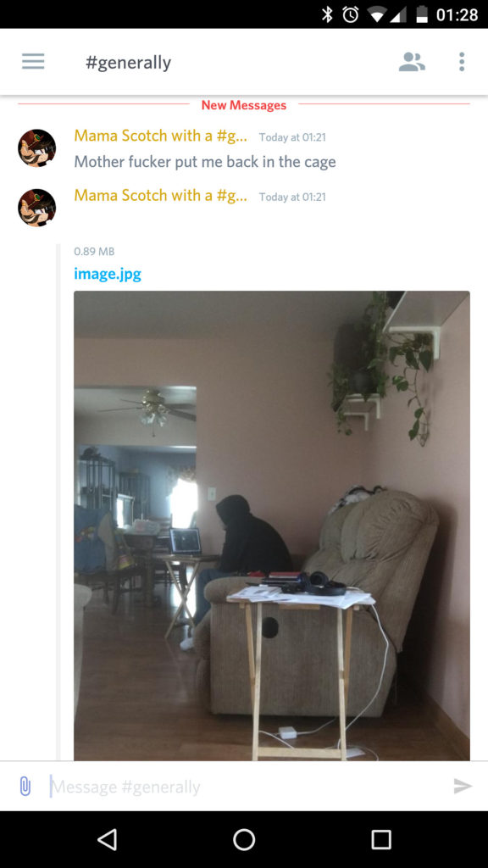The image size is (488, 868).
Task: Tap the Android back navigation button
Action: [107, 839]
